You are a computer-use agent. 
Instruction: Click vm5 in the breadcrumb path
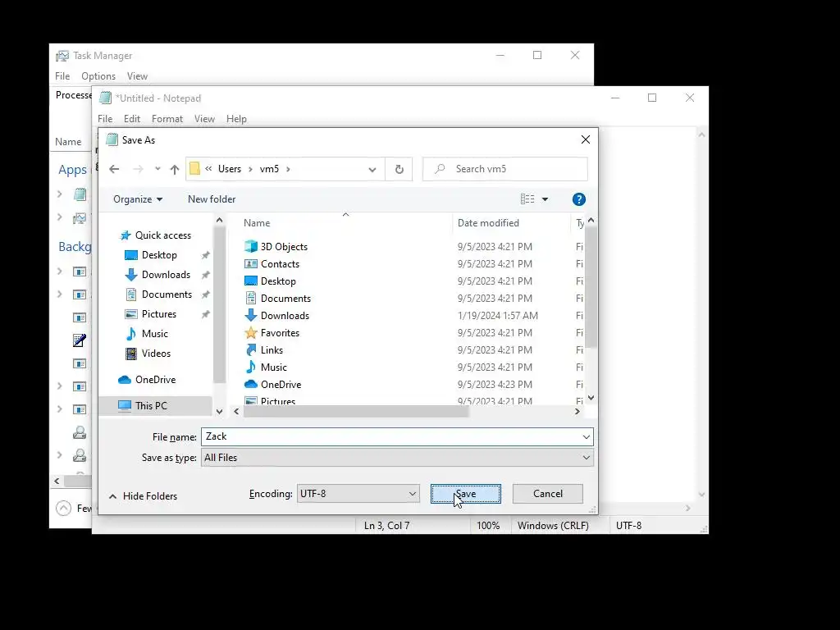tap(269, 169)
